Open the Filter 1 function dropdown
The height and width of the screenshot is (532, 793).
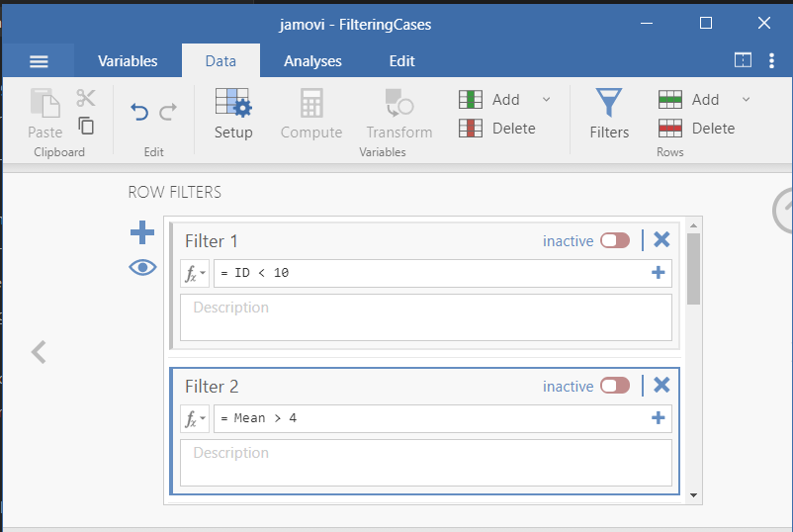195,274
